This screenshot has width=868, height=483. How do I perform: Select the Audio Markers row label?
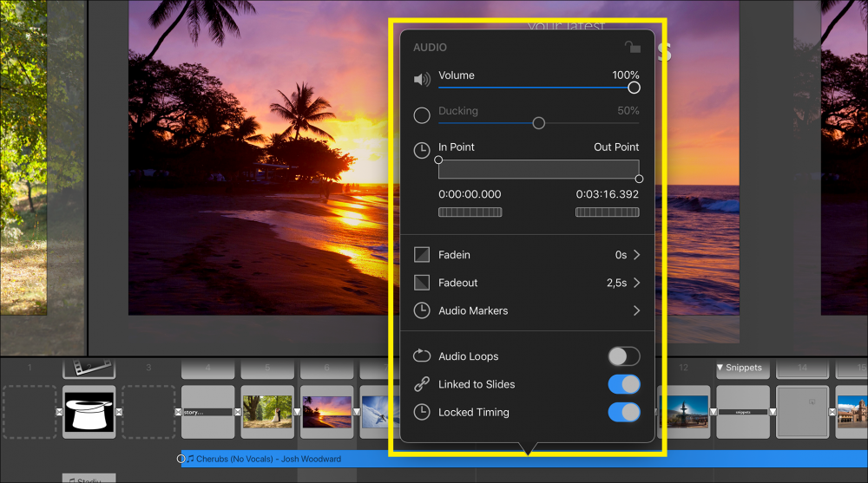473,310
